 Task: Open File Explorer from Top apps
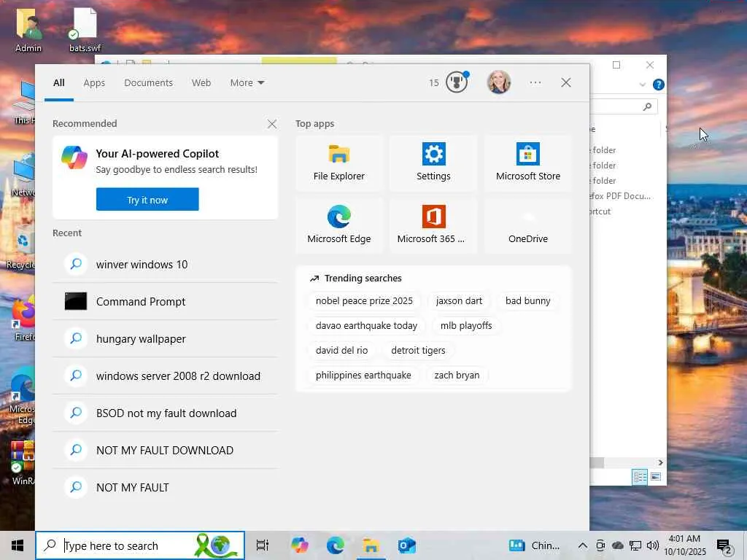pyautogui.click(x=338, y=163)
